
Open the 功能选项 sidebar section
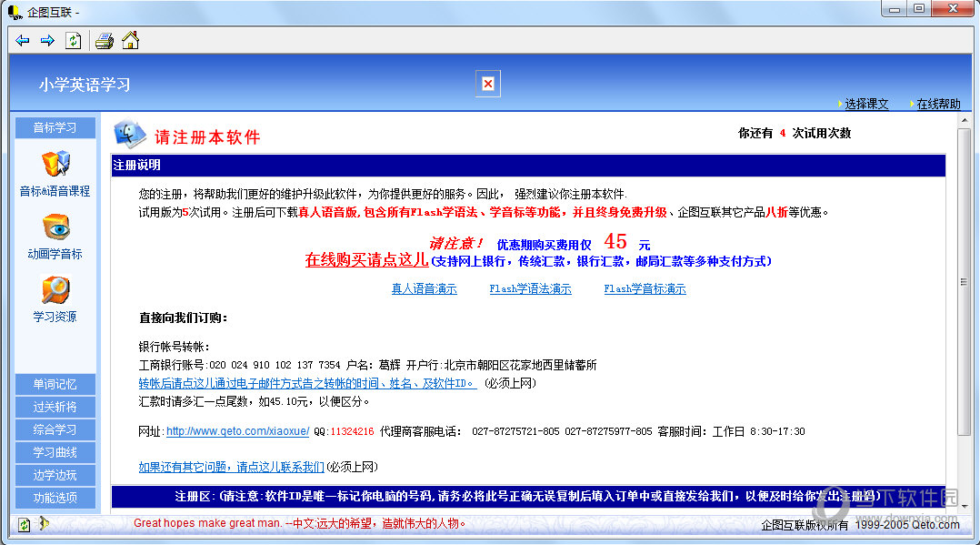(55, 498)
